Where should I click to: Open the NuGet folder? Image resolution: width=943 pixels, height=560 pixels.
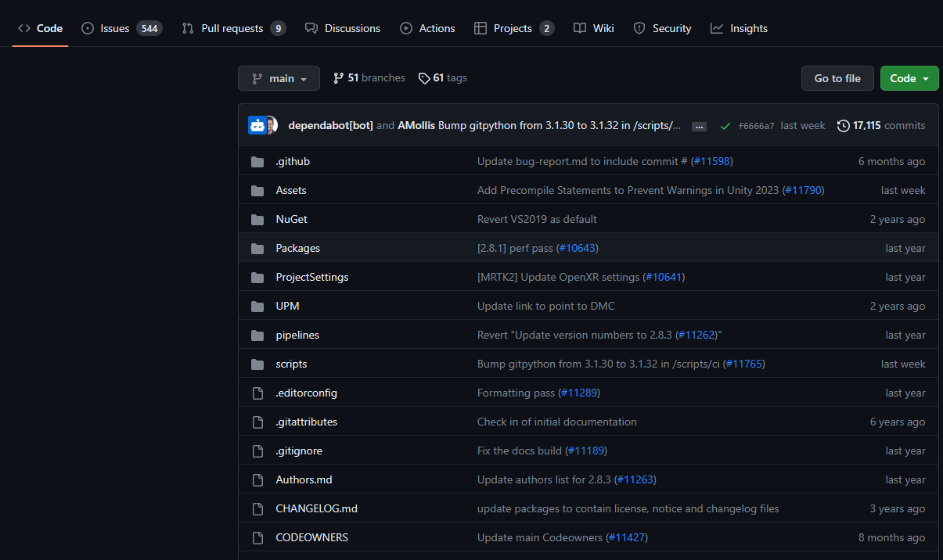click(x=292, y=219)
